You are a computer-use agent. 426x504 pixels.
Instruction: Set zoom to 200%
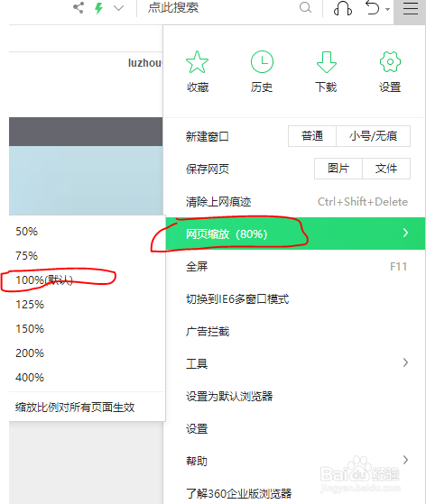[x=87, y=353]
